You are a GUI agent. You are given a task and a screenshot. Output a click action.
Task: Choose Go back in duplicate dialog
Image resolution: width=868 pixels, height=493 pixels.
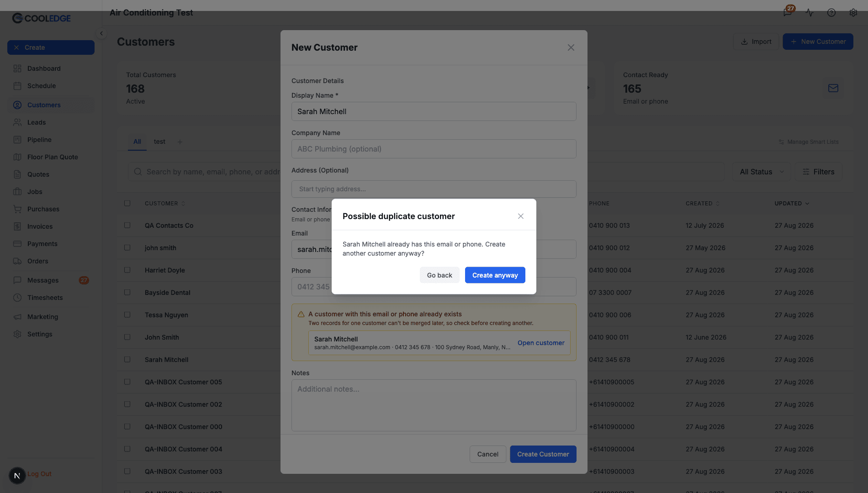click(439, 275)
